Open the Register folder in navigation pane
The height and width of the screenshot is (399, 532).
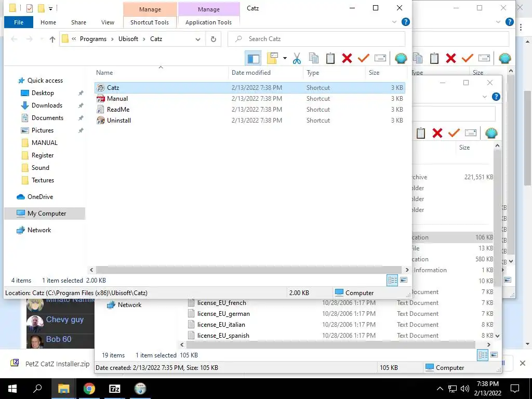(43, 155)
